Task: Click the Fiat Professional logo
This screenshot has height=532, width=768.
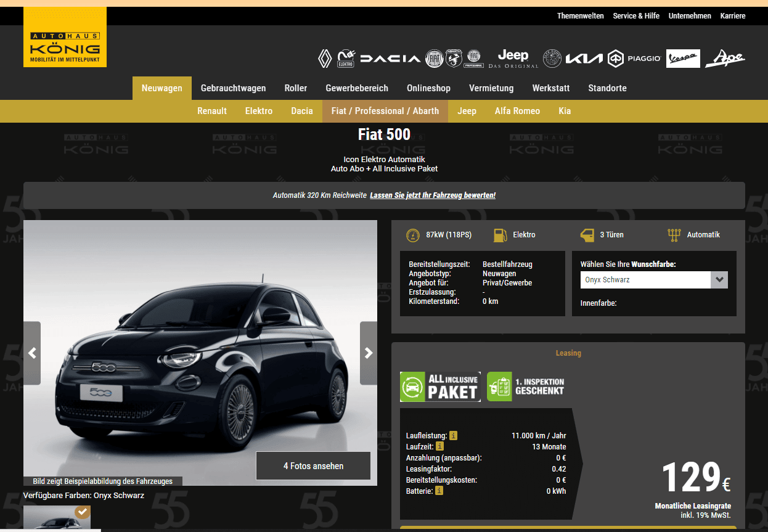Action: point(474,59)
